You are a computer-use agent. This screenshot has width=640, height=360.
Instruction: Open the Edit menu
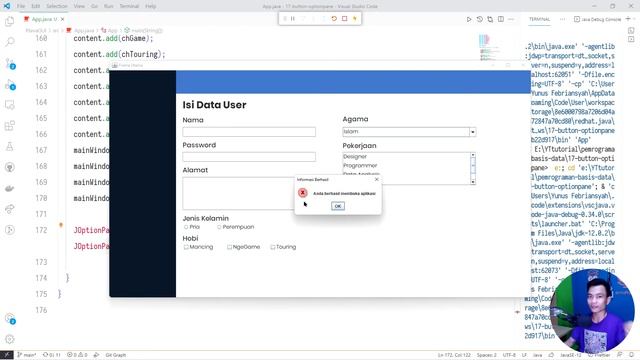[x=36, y=6]
